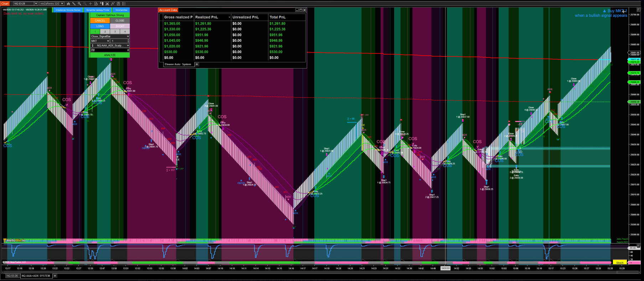Toggle the Imbalance Volume Sensor button
The width and height of the screenshot is (644, 281).
coord(68,10)
